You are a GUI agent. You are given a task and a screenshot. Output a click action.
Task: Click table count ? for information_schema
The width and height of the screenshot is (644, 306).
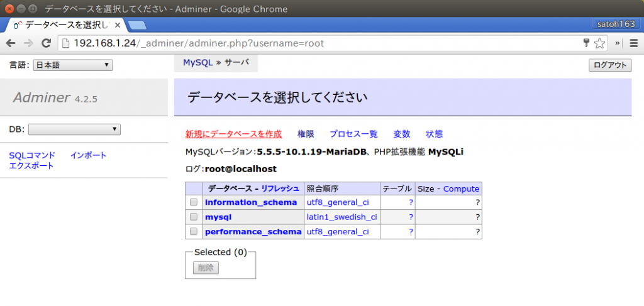tap(411, 202)
